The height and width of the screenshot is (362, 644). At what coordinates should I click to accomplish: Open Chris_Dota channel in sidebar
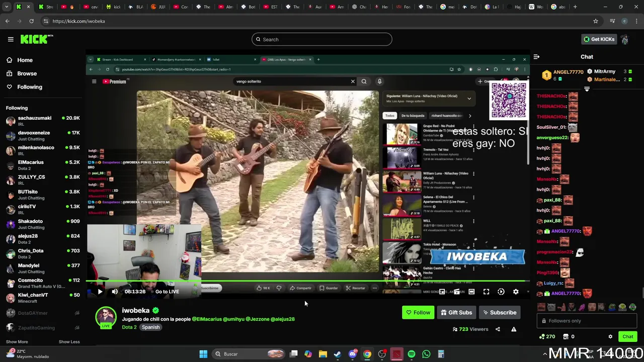pyautogui.click(x=43, y=253)
